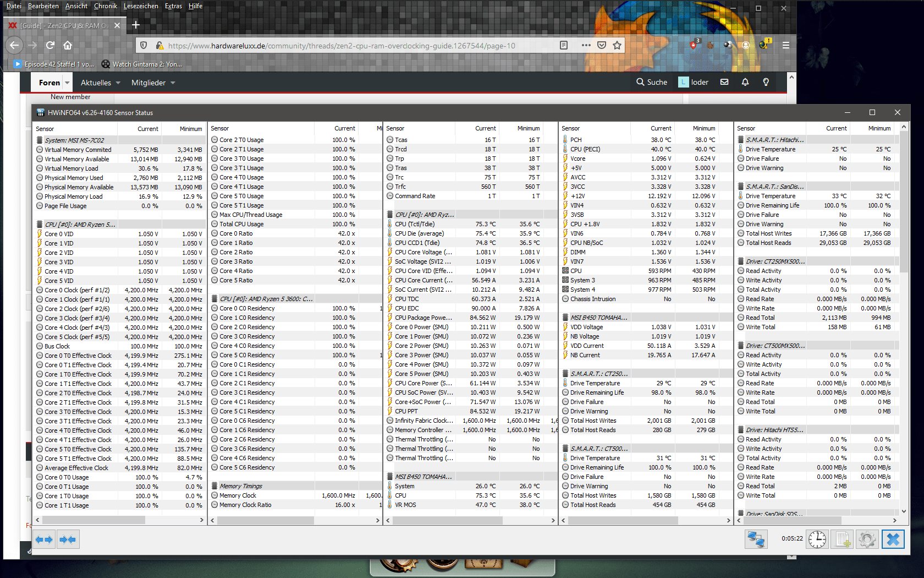Reset min/max values with clock icon

(817, 539)
